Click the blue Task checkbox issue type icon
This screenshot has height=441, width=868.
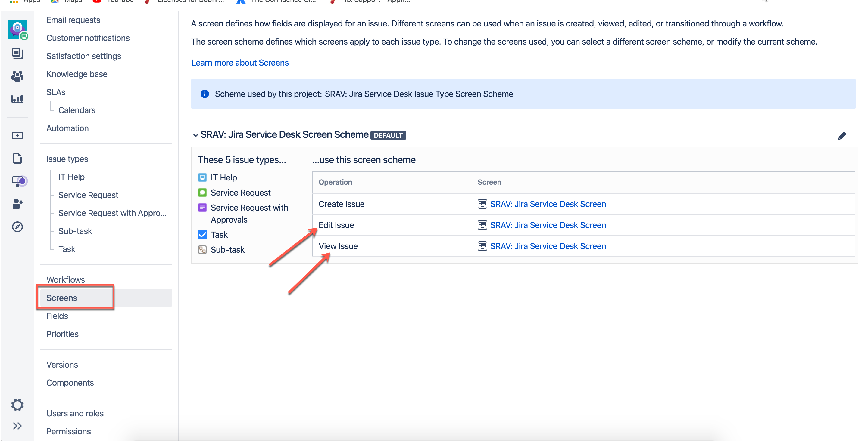pyautogui.click(x=202, y=234)
